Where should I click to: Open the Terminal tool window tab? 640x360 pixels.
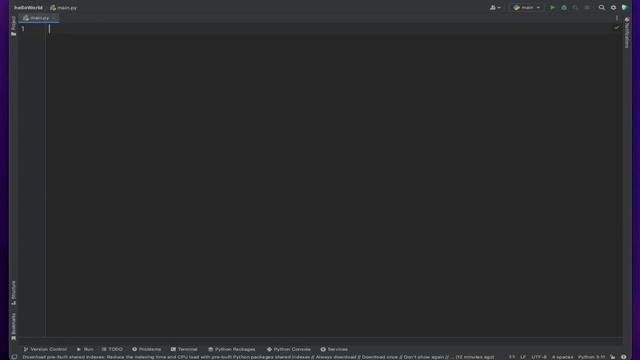tap(184, 349)
